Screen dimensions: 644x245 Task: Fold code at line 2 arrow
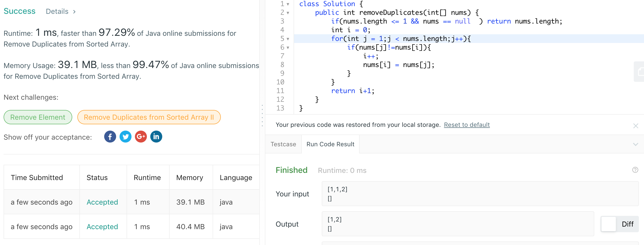coord(288,13)
